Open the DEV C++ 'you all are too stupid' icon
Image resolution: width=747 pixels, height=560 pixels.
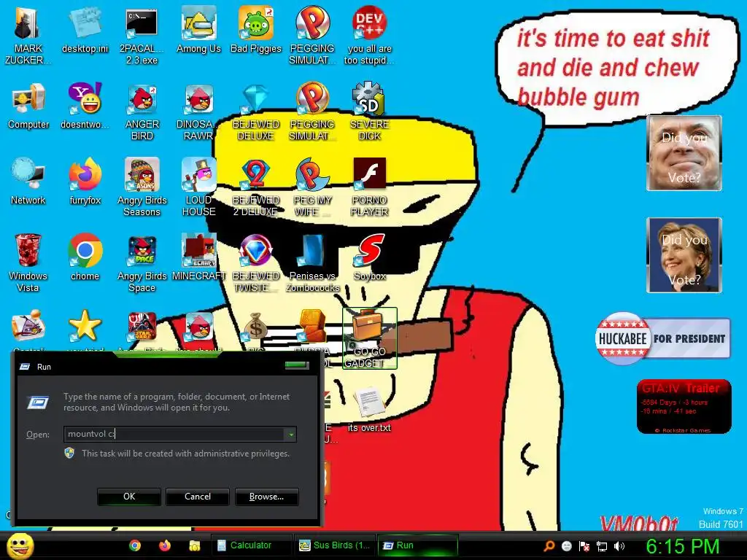369,35
